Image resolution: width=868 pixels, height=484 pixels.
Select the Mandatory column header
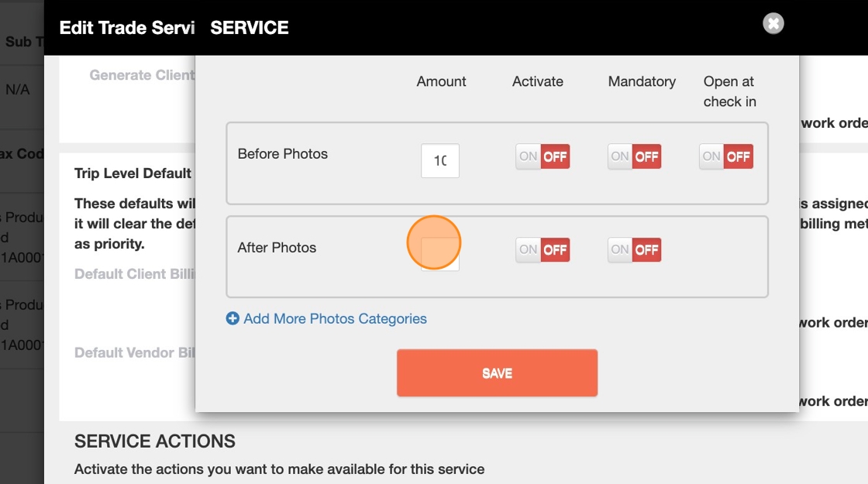642,81
